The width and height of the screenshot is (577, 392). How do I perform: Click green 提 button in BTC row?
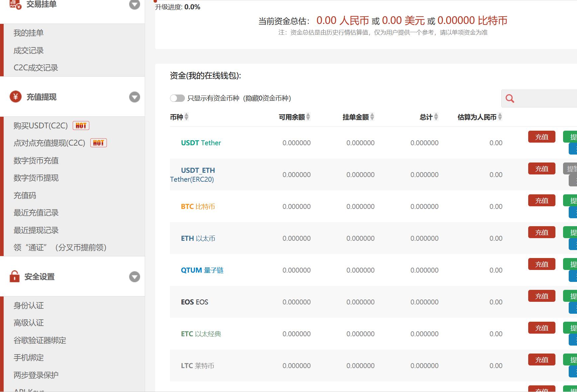click(x=570, y=201)
